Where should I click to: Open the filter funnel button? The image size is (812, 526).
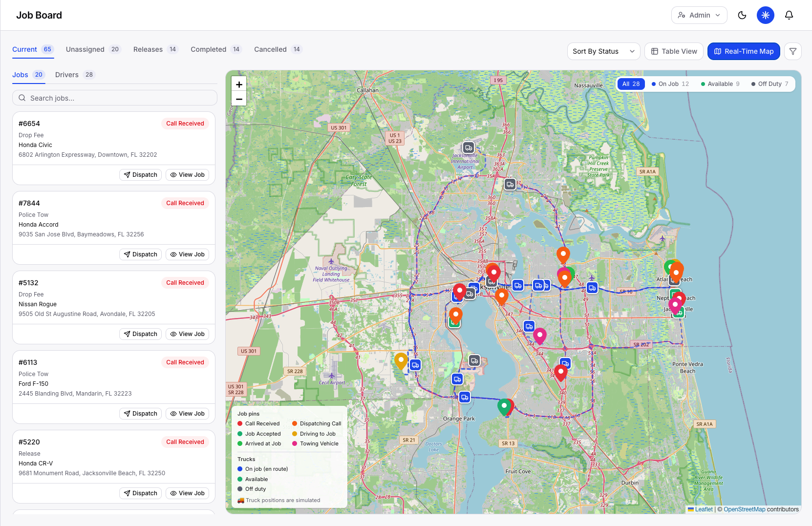[793, 51]
